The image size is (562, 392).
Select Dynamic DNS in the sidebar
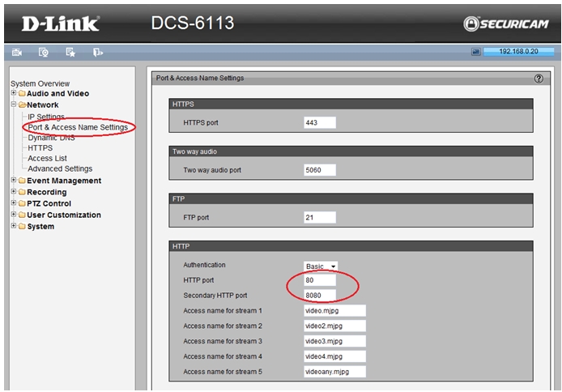coord(50,138)
